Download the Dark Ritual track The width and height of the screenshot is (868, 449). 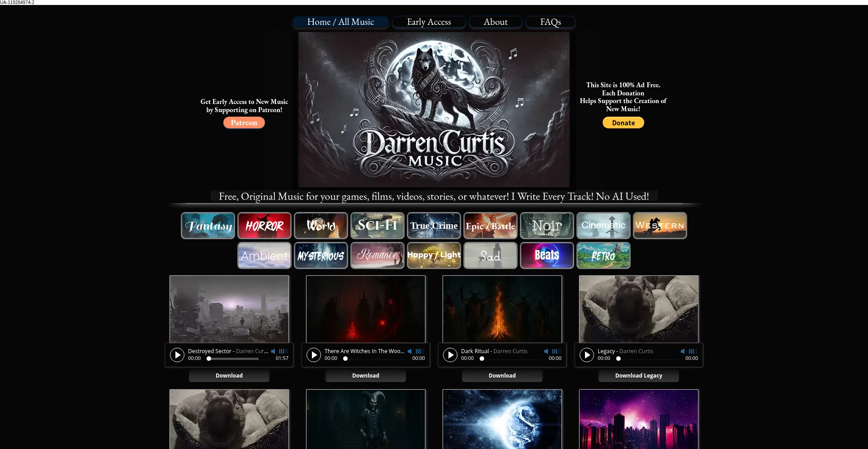[x=502, y=375]
